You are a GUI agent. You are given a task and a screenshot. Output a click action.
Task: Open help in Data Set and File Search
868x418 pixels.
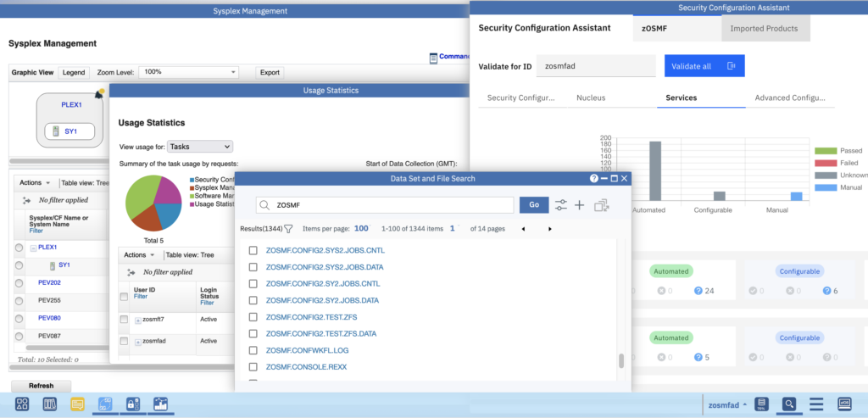[x=594, y=179]
